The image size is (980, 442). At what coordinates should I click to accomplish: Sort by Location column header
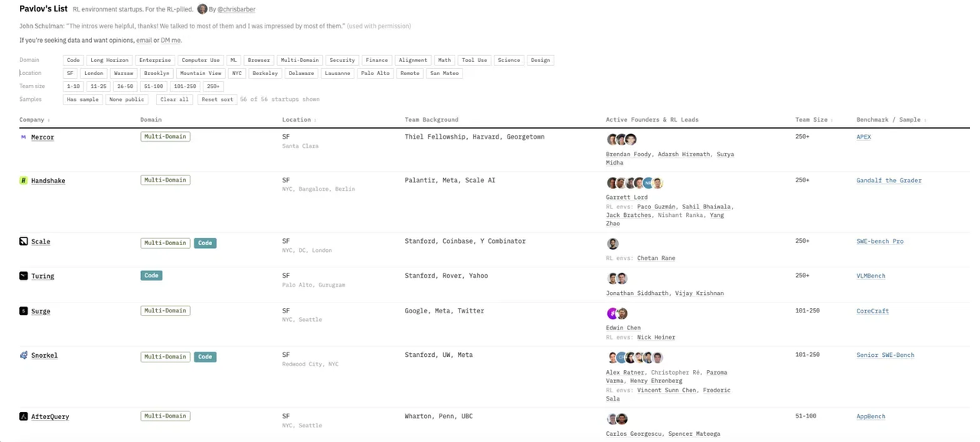coord(299,120)
